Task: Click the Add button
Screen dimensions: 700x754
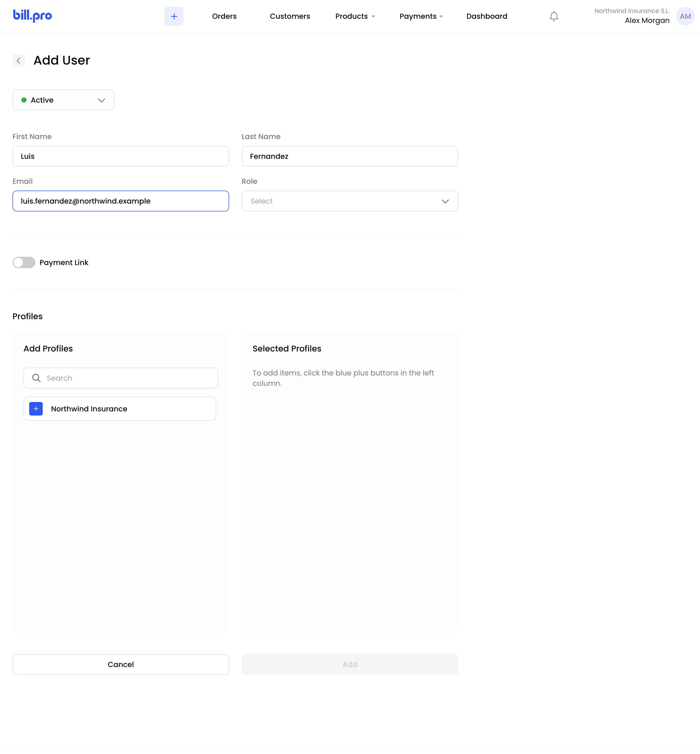Action: click(x=350, y=664)
